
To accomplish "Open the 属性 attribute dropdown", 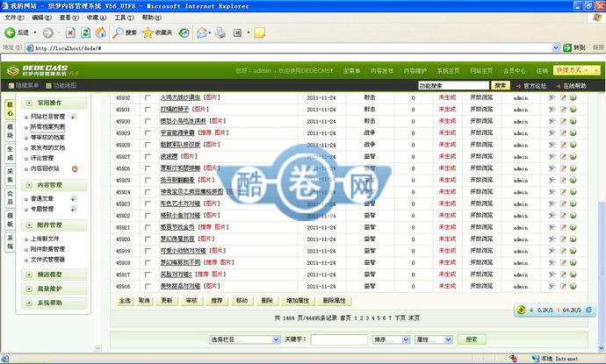I will [x=434, y=339].
